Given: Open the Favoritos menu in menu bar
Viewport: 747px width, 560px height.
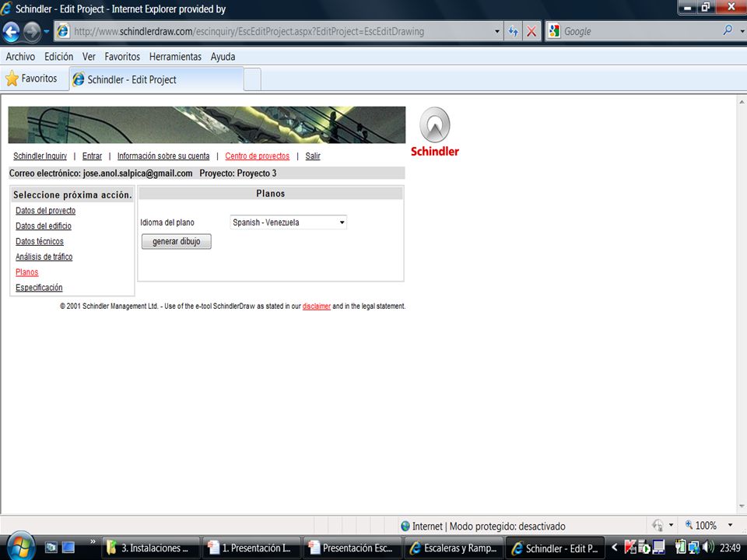Looking at the screenshot, I should pos(122,57).
